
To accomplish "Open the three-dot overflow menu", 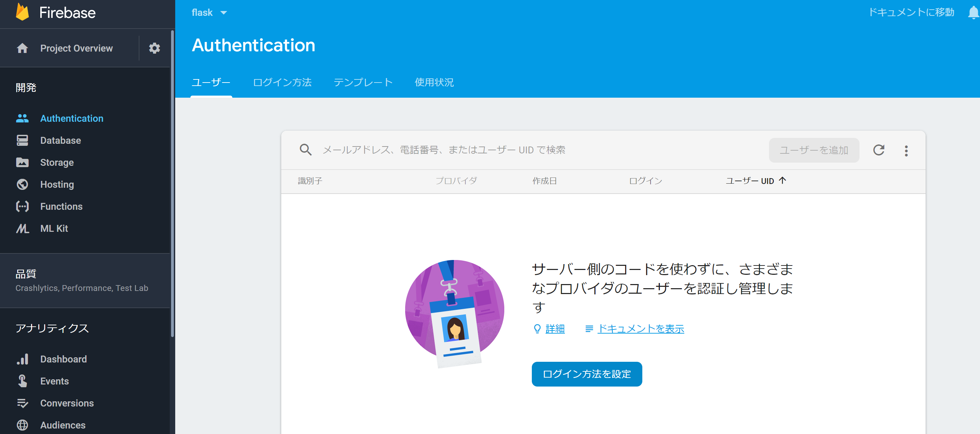I will click(906, 151).
